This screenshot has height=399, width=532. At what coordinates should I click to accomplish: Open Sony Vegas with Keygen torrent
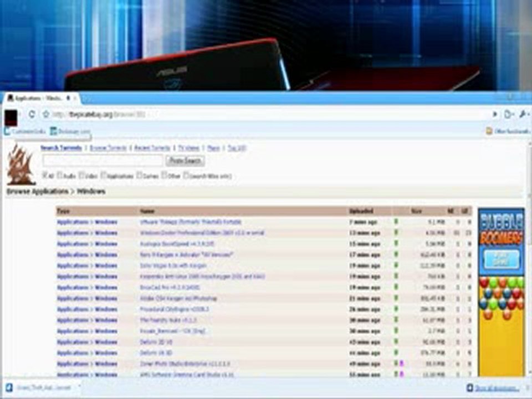pyautogui.click(x=173, y=265)
